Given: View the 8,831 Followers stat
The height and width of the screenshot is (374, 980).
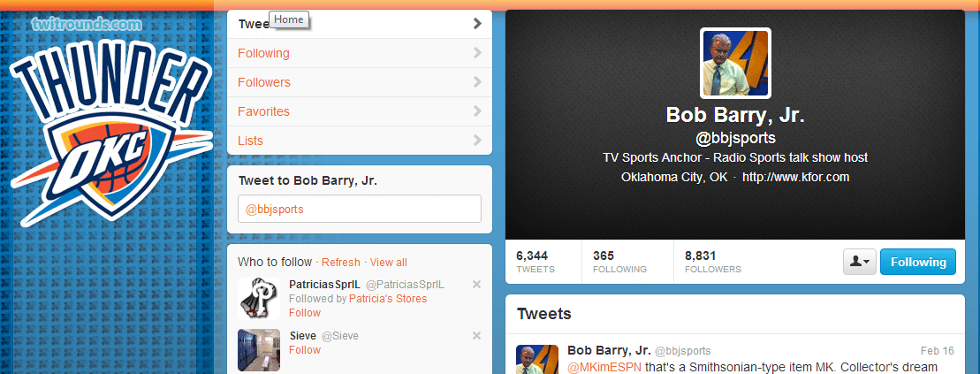Looking at the screenshot, I should tap(712, 262).
